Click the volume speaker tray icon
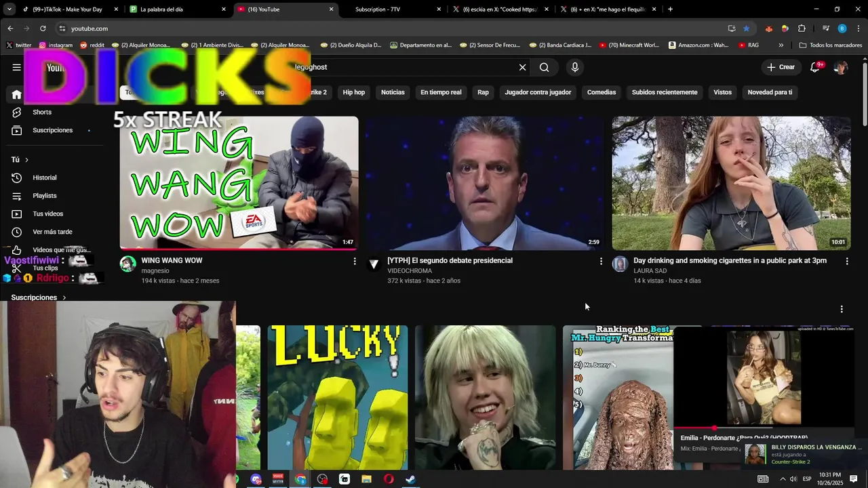The height and width of the screenshot is (488, 868). pos(793,479)
